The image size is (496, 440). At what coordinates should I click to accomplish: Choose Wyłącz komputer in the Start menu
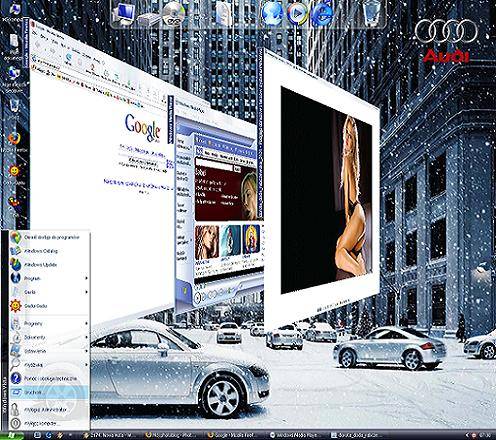[49, 423]
